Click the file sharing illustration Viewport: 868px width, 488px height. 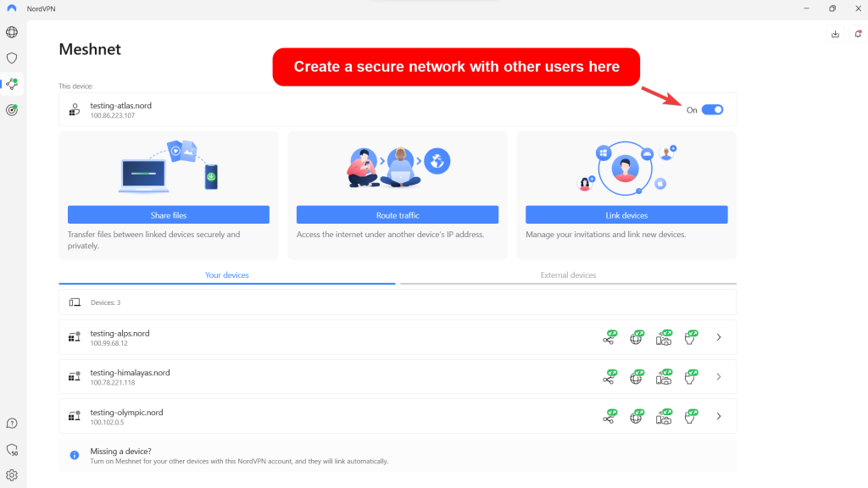pyautogui.click(x=169, y=166)
